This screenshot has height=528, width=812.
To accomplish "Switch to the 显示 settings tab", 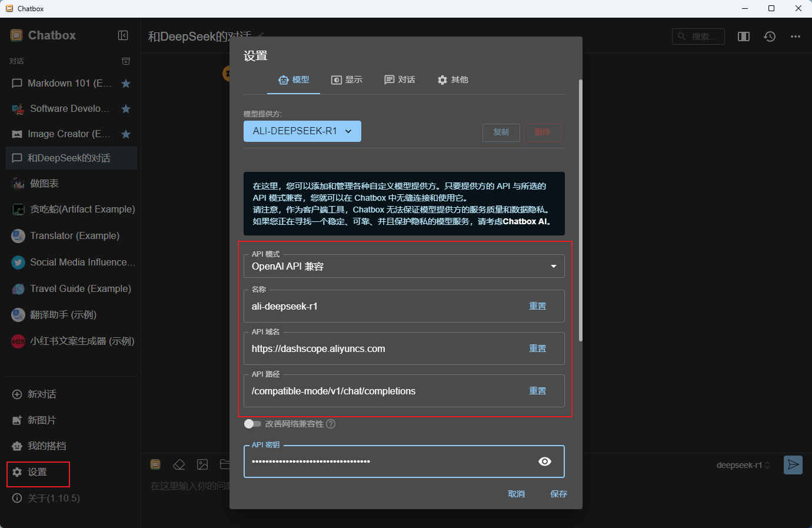I will 347,80.
